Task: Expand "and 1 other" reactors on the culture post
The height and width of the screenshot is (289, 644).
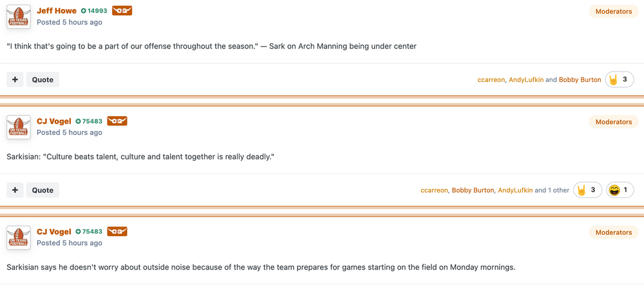Action: tap(552, 190)
